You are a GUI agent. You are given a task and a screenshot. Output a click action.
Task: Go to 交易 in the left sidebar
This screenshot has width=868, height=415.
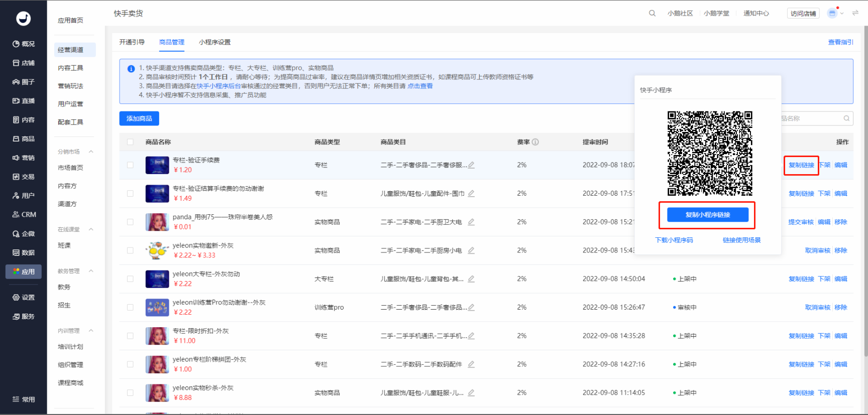(x=24, y=177)
